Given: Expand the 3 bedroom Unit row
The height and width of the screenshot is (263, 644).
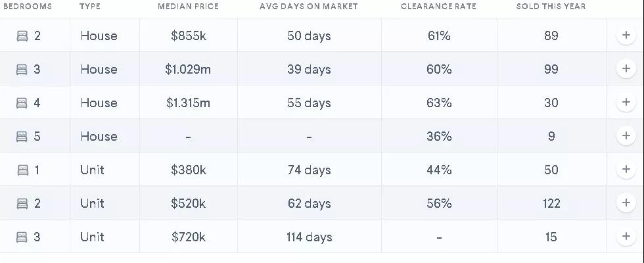Looking at the screenshot, I should pos(626,237).
